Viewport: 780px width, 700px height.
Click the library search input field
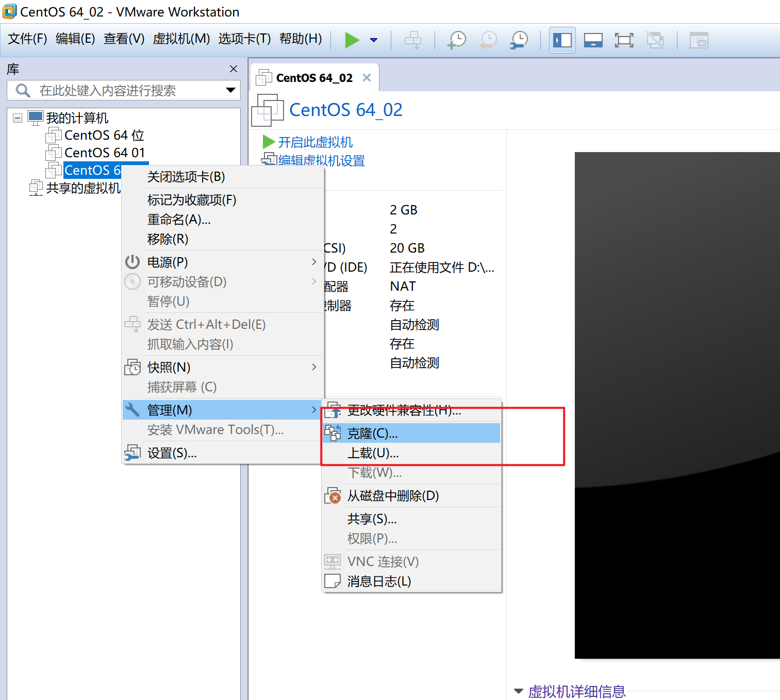pyautogui.click(x=124, y=90)
